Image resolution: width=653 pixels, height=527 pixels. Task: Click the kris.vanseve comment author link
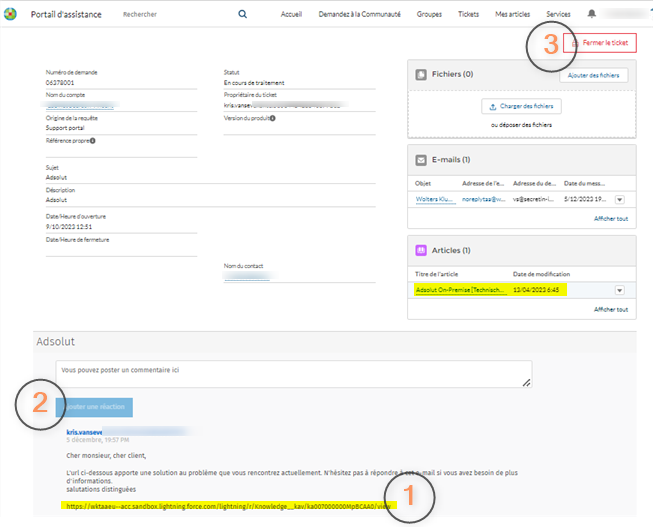click(x=84, y=432)
